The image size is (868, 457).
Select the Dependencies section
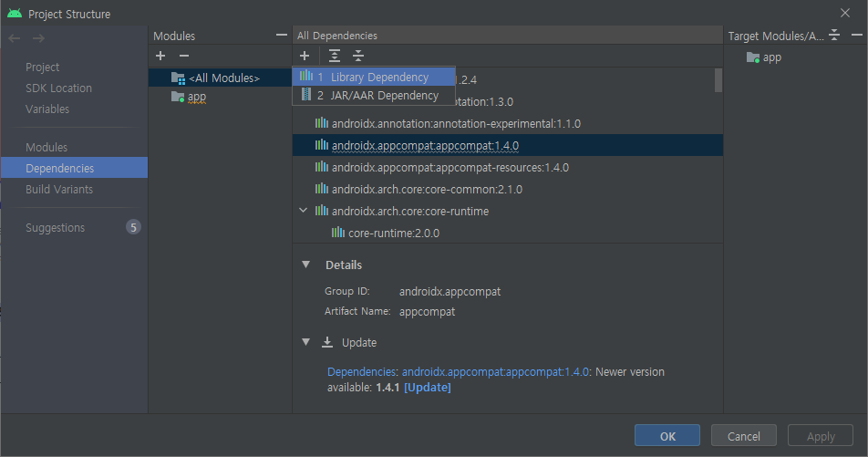point(74,168)
